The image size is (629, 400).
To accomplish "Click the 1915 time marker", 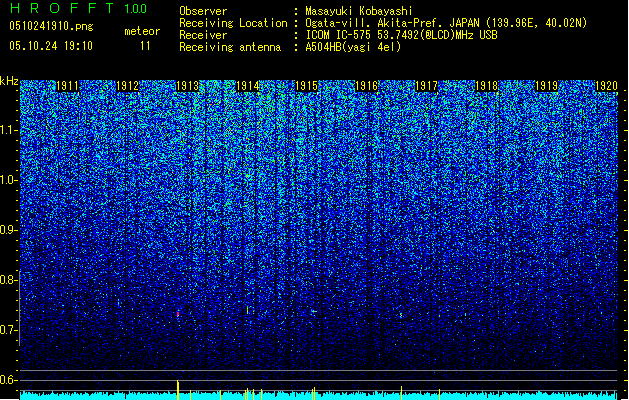I will (x=306, y=86).
